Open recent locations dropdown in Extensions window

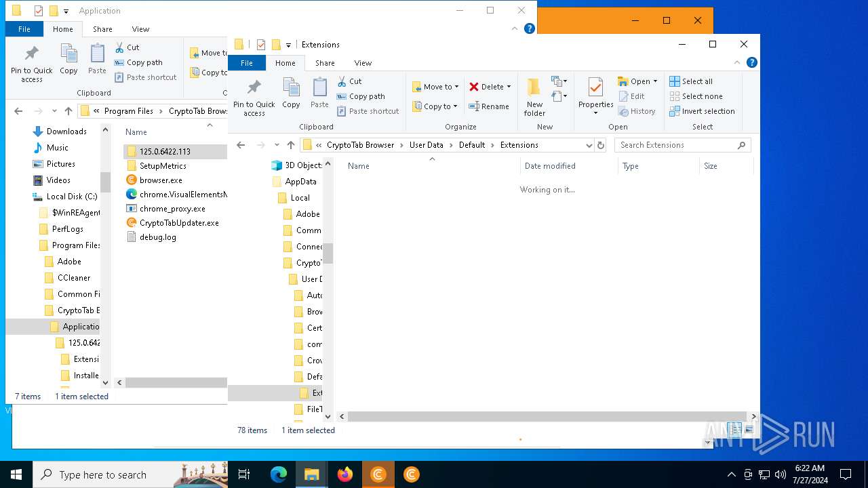277,145
